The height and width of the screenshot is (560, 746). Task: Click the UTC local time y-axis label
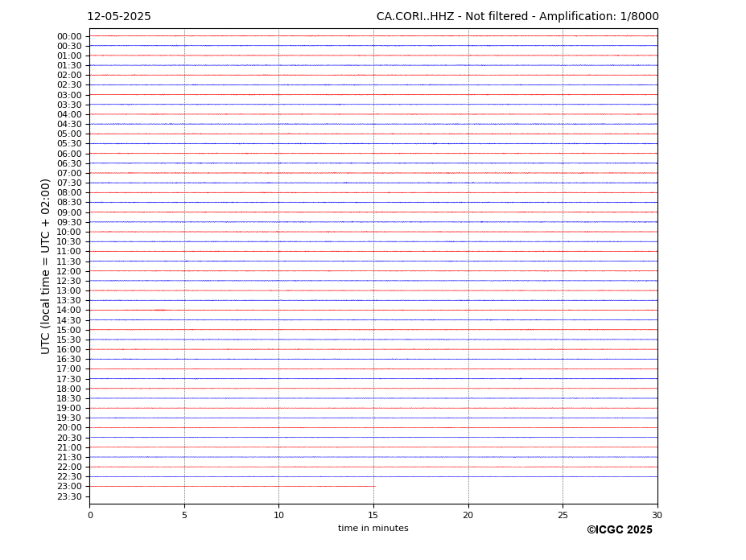pos(46,266)
